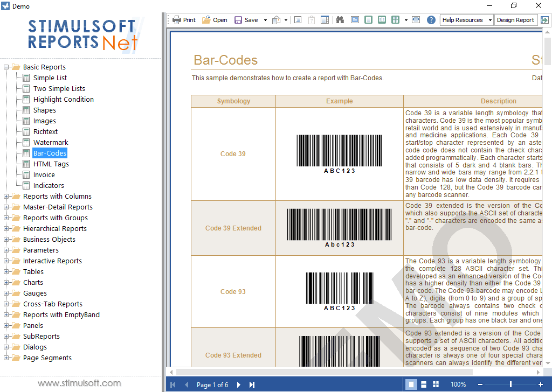This screenshot has width=552, height=392.
Task: Toggle the Thumbnails panel icon
Action: coord(325,20)
